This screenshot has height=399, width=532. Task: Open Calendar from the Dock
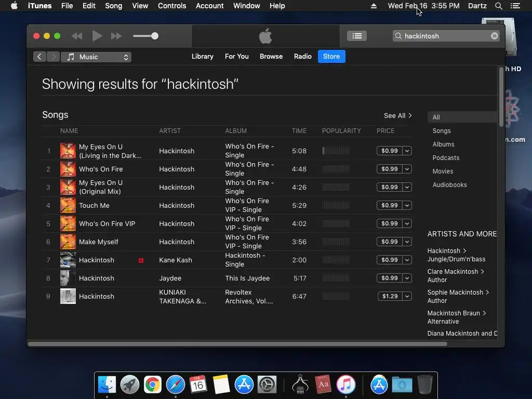[198, 384]
